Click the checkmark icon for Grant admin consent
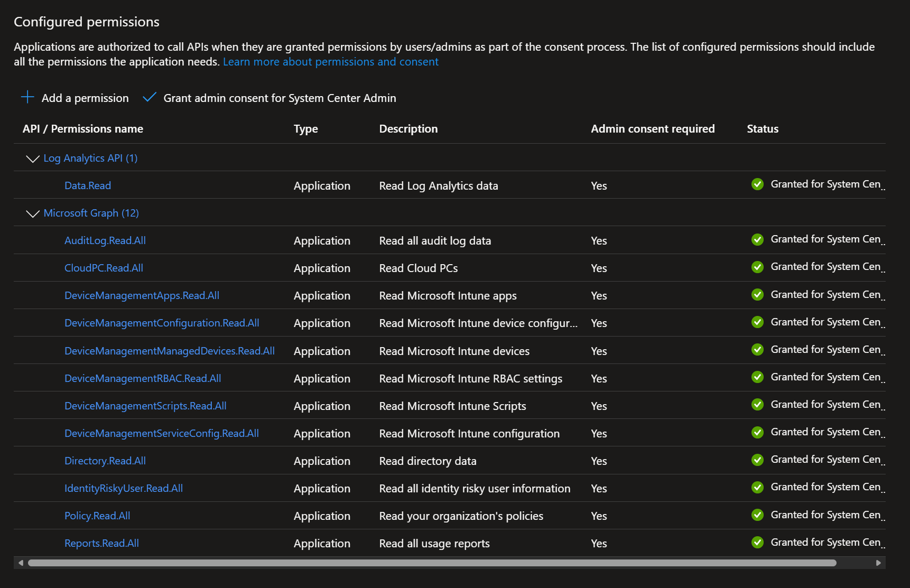 [150, 97]
